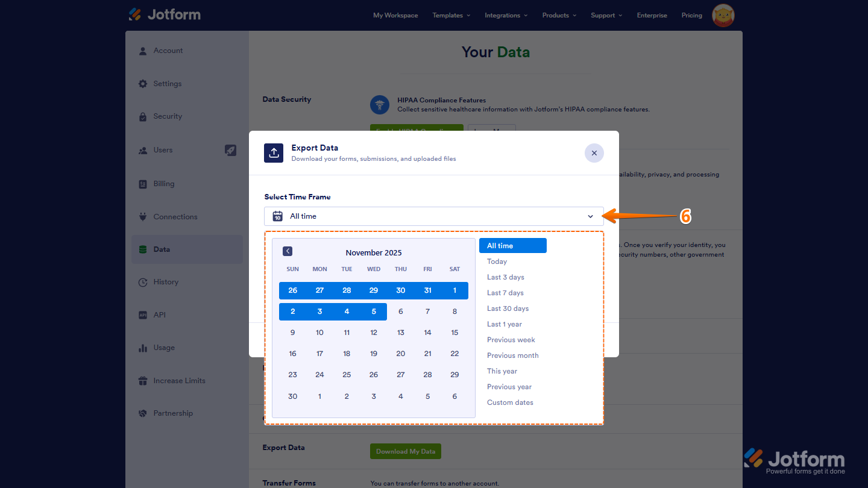Navigate to the previous calendar month
This screenshot has width=868, height=488.
pyautogui.click(x=288, y=251)
